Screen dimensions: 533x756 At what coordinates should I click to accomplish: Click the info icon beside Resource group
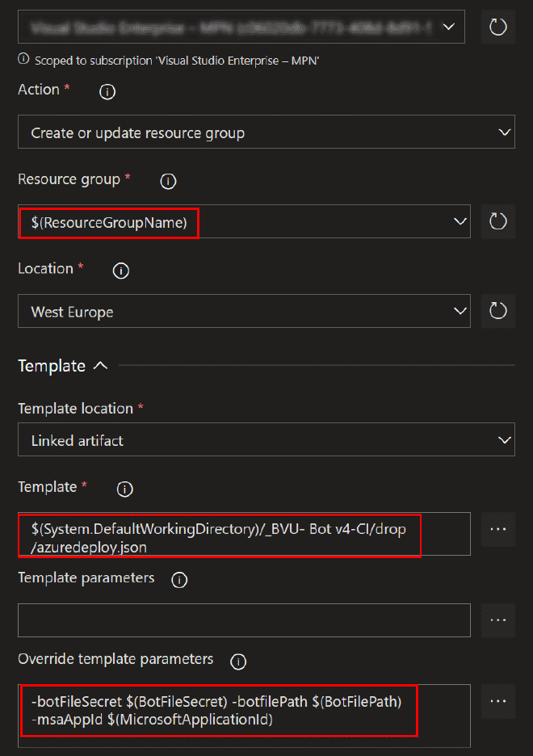[x=168, y=182]
